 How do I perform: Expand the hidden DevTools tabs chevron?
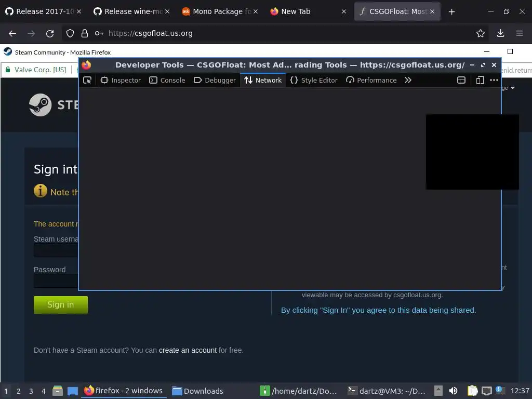coord(408,81)
